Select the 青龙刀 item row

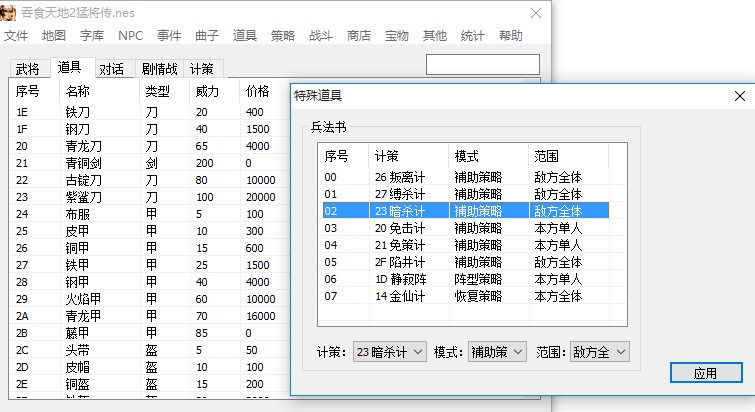click(150, 146)
